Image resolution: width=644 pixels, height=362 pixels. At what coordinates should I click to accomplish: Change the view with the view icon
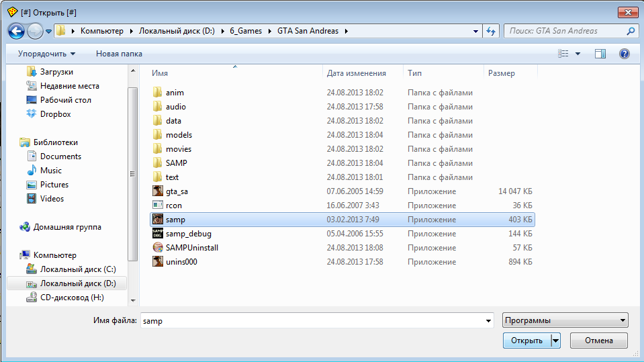[x=563, y=54]
